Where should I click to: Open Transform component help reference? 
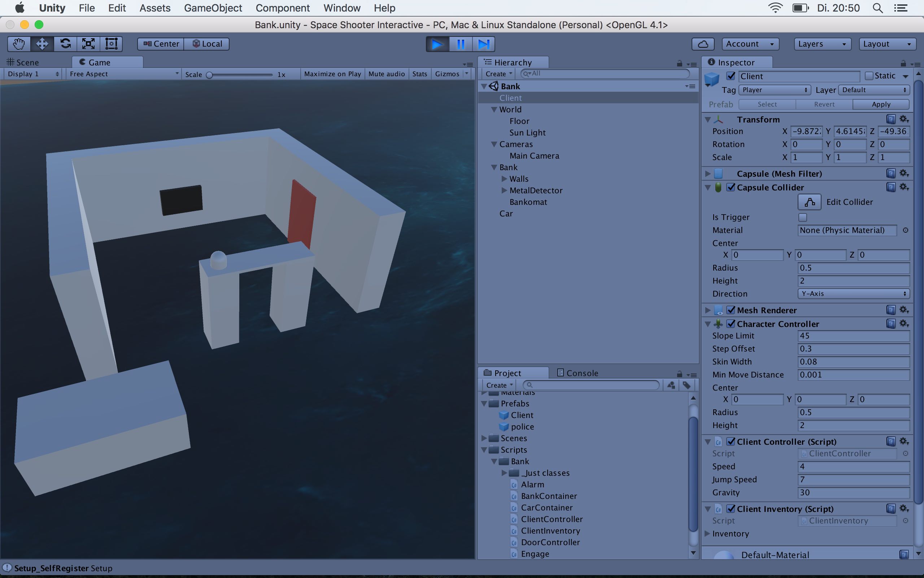(891, 119)
